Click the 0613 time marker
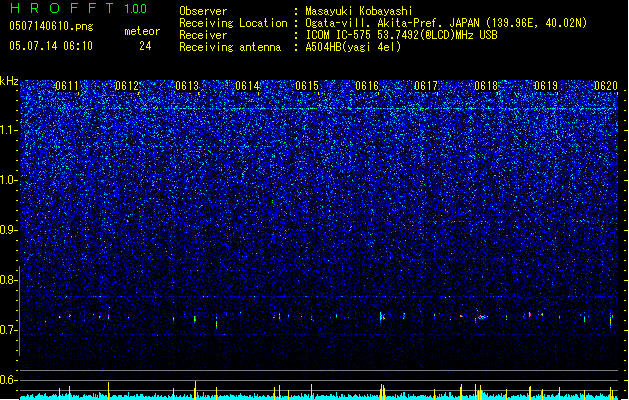629x400 pixels. [187, 86]
